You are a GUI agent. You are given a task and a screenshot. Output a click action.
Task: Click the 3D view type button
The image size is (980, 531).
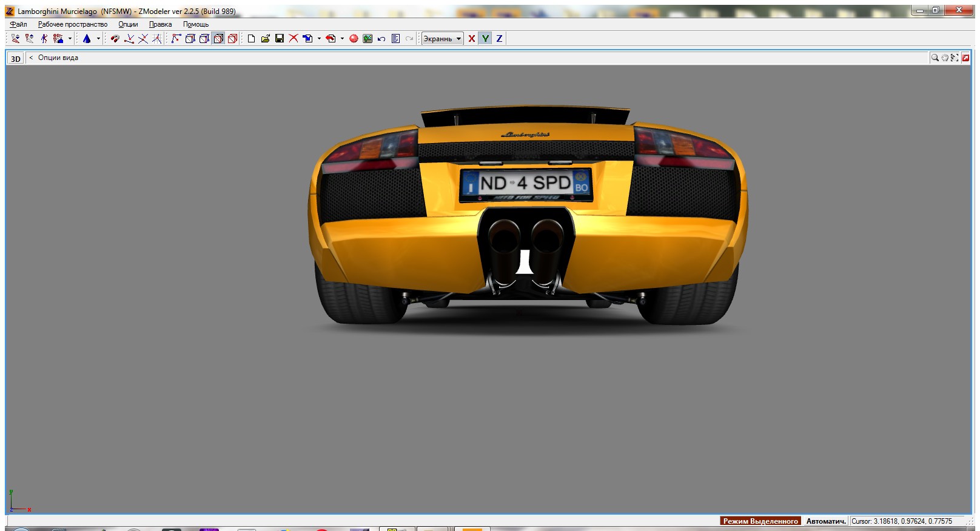(x=16, y=58)
